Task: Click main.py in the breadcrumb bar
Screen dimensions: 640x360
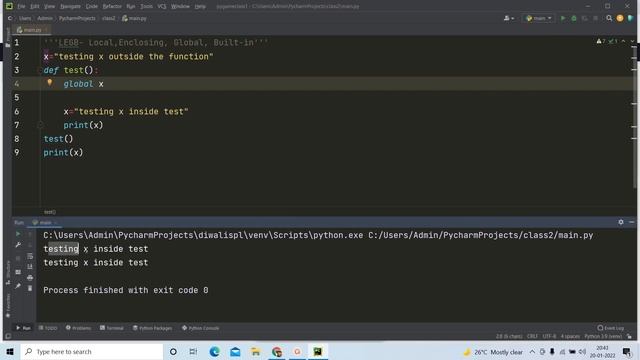Action: pos(134,18)
